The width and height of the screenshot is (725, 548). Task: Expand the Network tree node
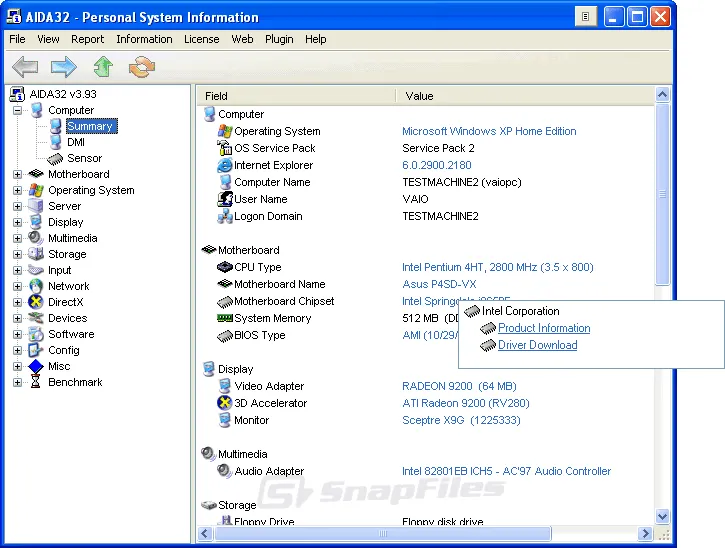coord(17,286)
